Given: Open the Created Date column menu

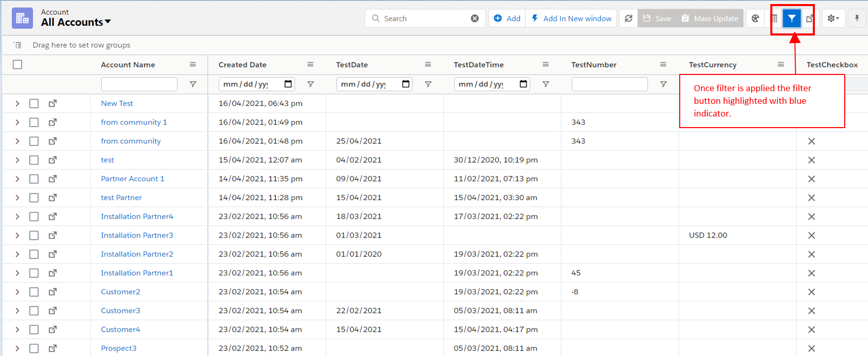Looking at the screenshot, I should pyautogui.click(x=310, y=65).
